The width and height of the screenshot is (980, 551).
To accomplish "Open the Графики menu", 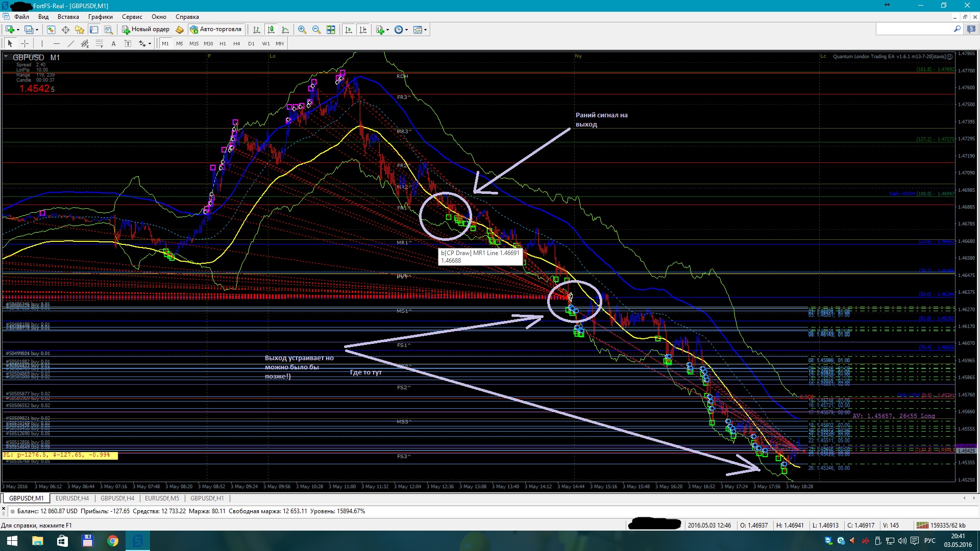I will coord(101,17).
